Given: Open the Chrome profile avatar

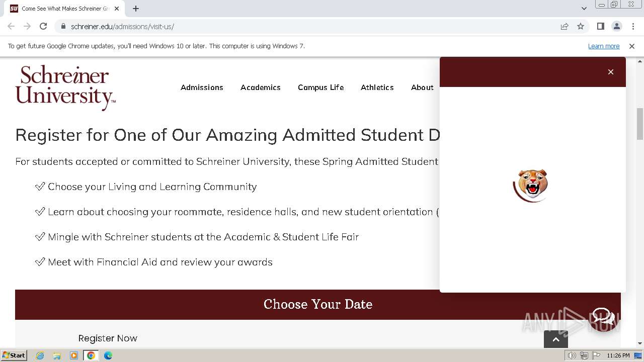Looking at the screenshot, I should point(616,26).
